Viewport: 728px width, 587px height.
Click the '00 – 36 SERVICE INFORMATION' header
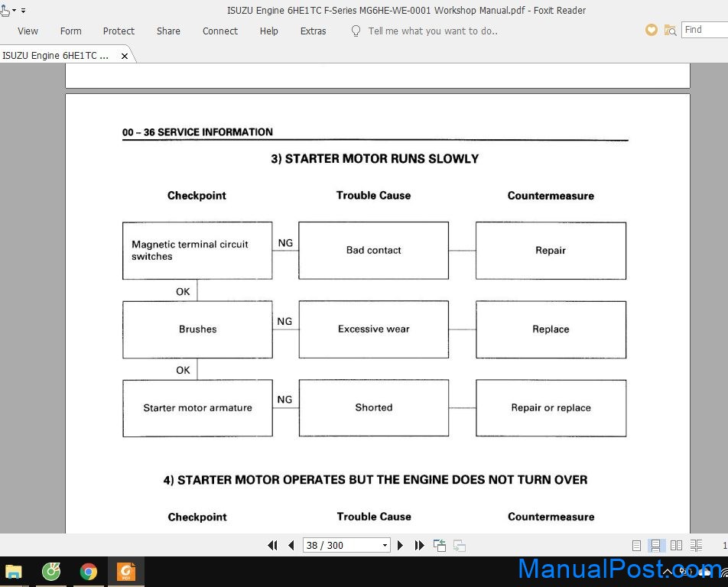197,132
